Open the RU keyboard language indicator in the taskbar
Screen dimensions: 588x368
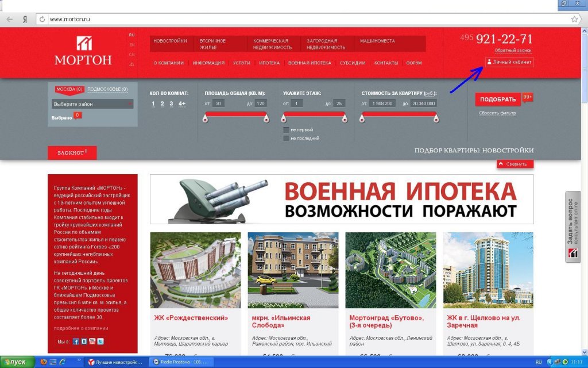point(539,362)
